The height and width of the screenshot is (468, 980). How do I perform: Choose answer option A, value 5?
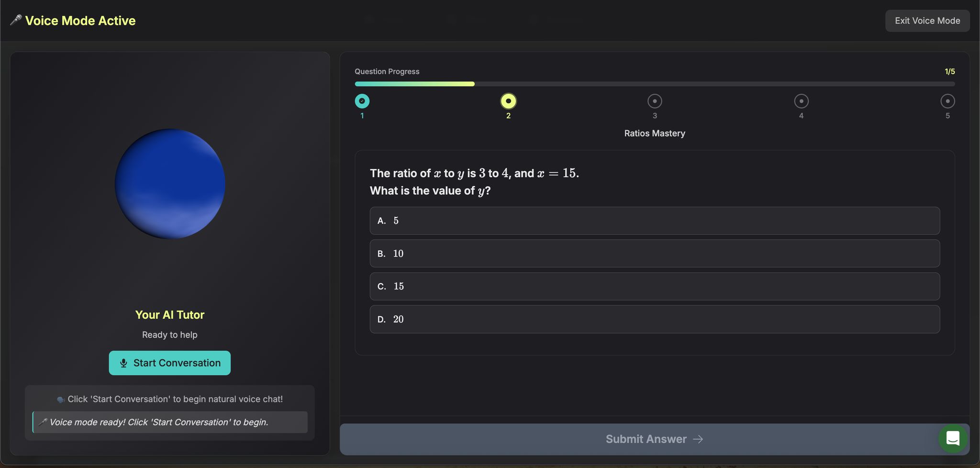[655, 221]
